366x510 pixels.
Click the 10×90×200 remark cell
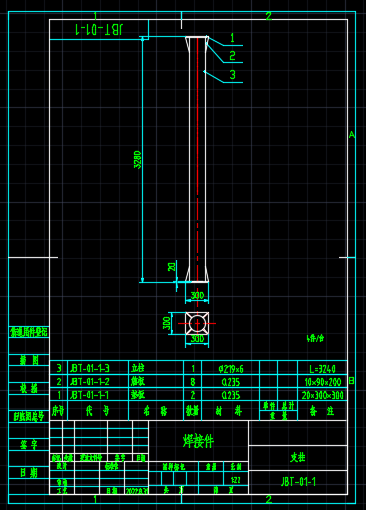323,382
